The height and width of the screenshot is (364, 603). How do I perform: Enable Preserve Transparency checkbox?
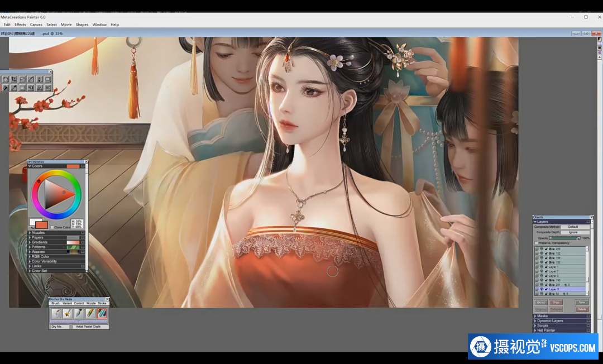point(537,243)
